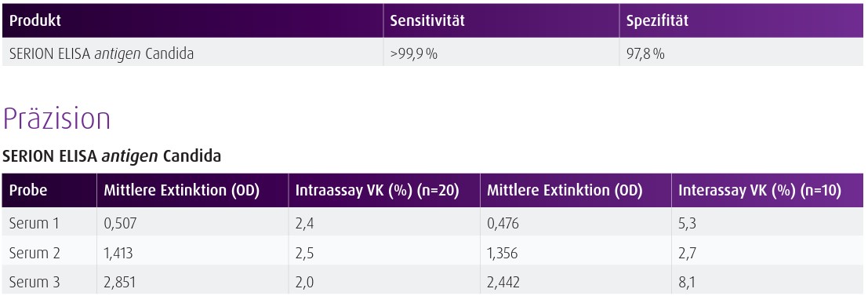Viewport: 868px width, 296px height.
Task: Click the Spezifität column header
Action: pos(657,21)
